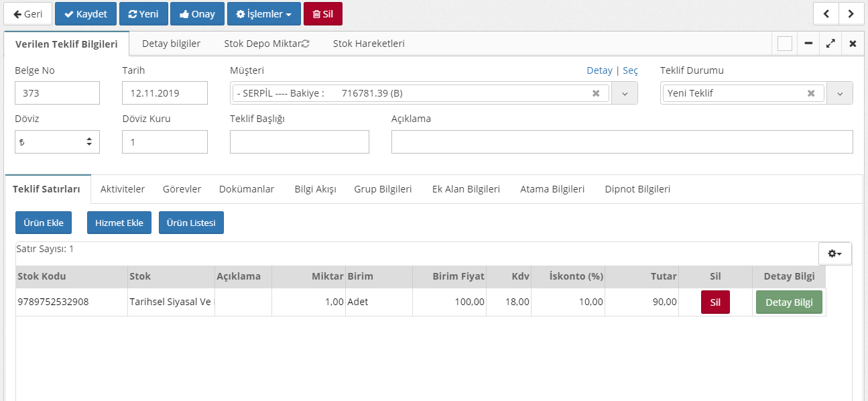
Task: Open the Müşteri dropdown list
Action: tap(625, 93)
